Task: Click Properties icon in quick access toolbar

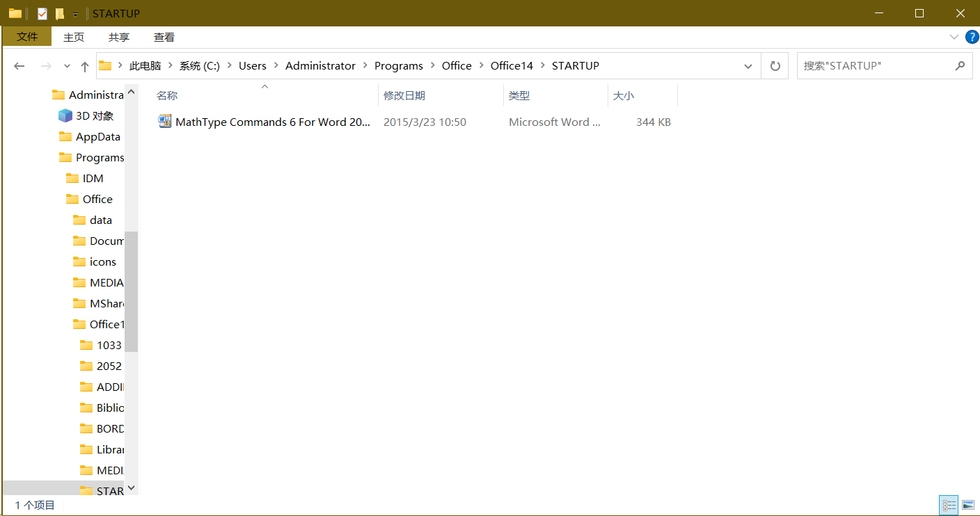Action: (42, 13)
